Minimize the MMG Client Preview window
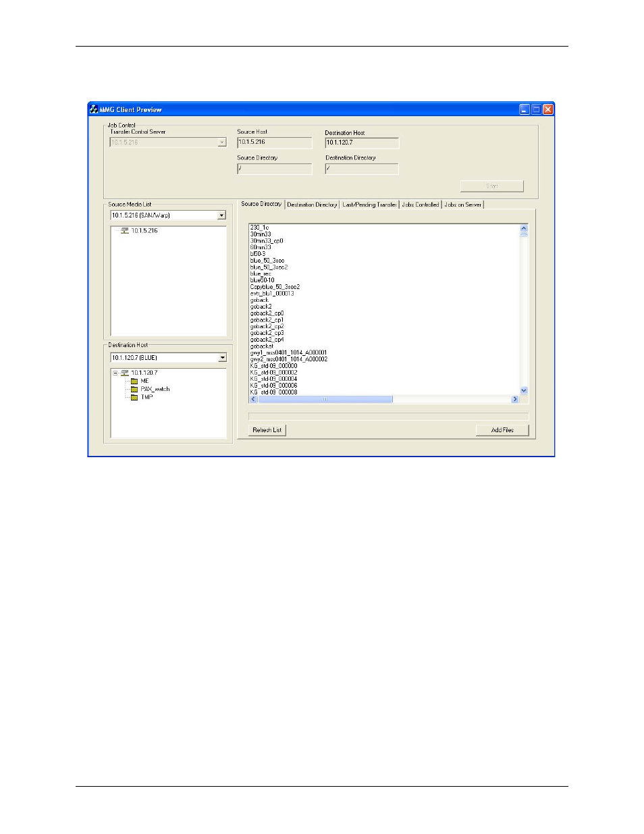This screenshot has width=644, height=834. [x=525, y=109]
